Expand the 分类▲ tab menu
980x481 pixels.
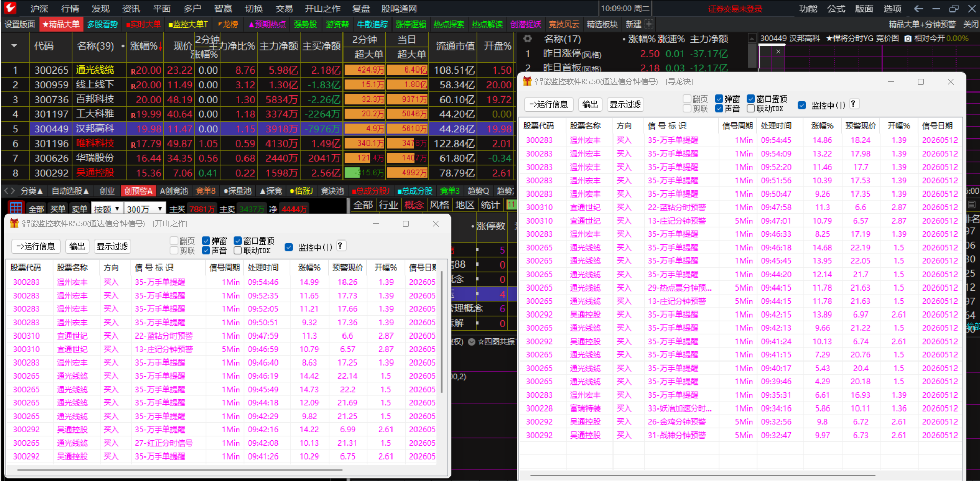click(32, 190)
